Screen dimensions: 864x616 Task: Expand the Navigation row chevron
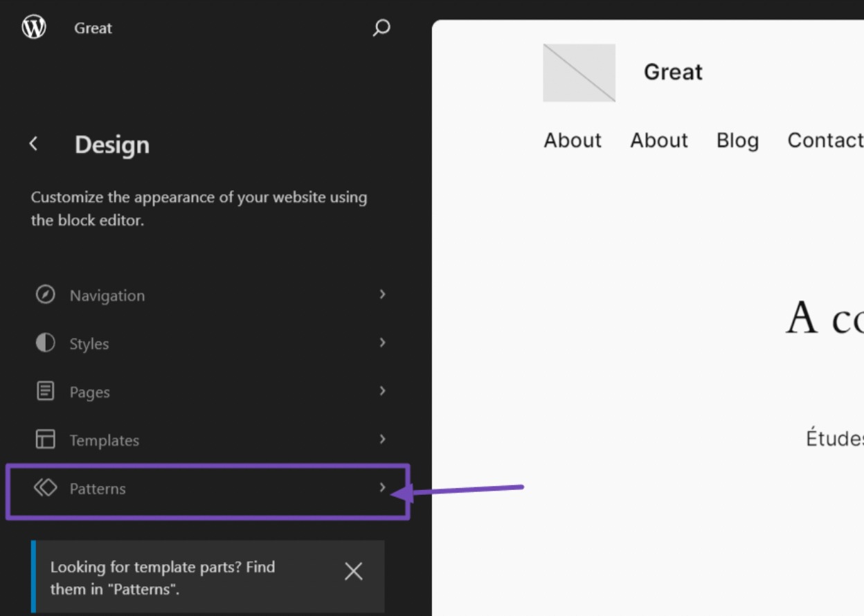pyautogui.click(x=382, y=294)
